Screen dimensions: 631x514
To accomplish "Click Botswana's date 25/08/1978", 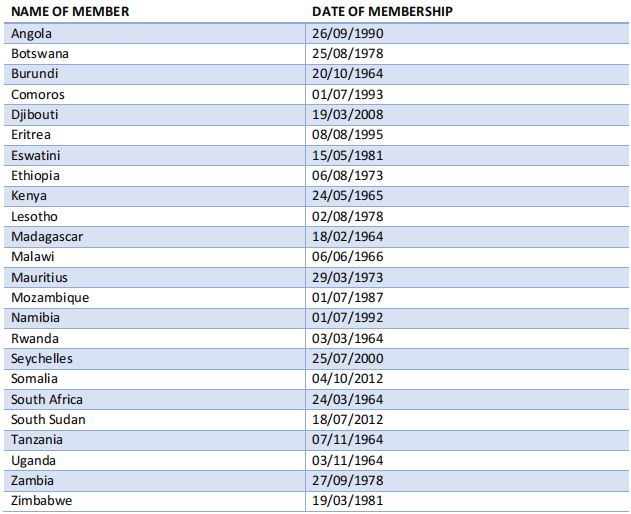I will coord(348,54).
